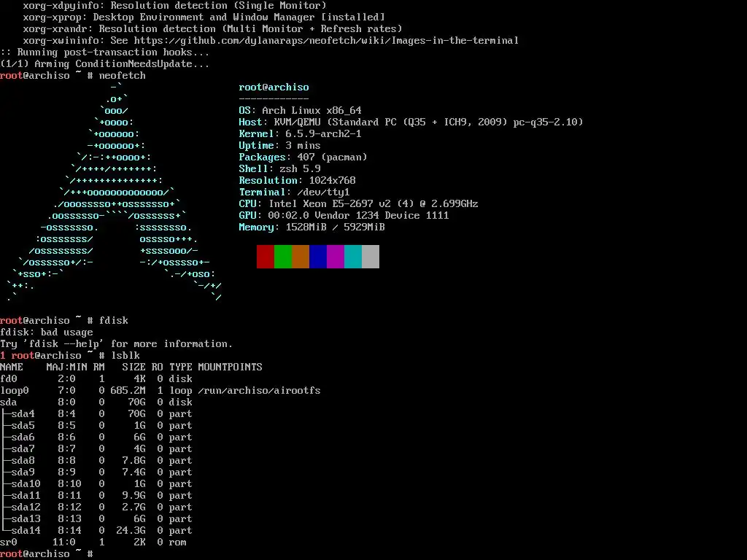The width and height of the screenshot is (747, 560).
Task: Click the sda4 partition row
Action: tap(96, 414)
